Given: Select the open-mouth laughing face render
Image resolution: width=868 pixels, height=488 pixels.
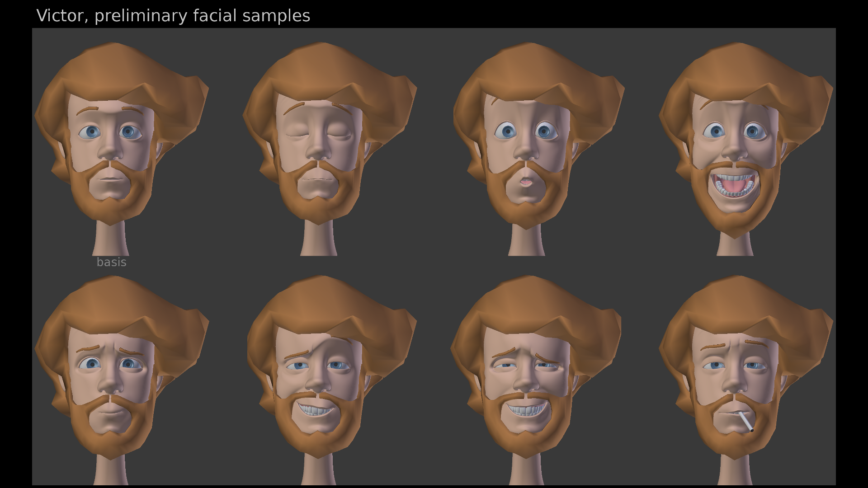Looking at the screenshot, I should pos(746,149).
